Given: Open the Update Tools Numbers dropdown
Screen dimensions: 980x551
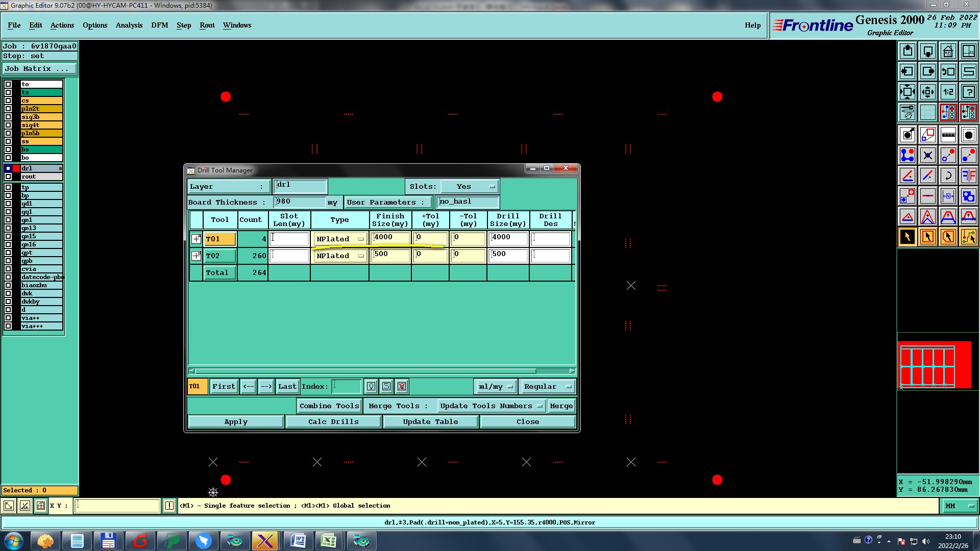Looking at the screenshot, I should (x=491, y=406).
